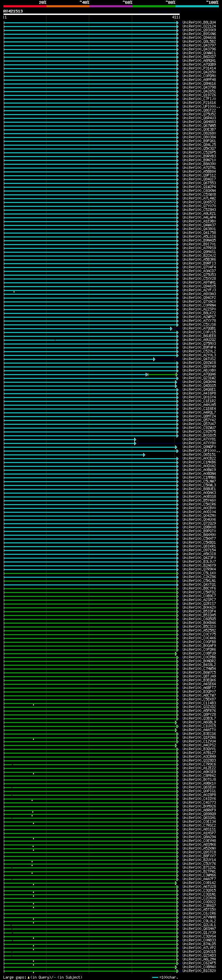
Task: Click UniRef100_O80384 label
Action: point(199,137)
